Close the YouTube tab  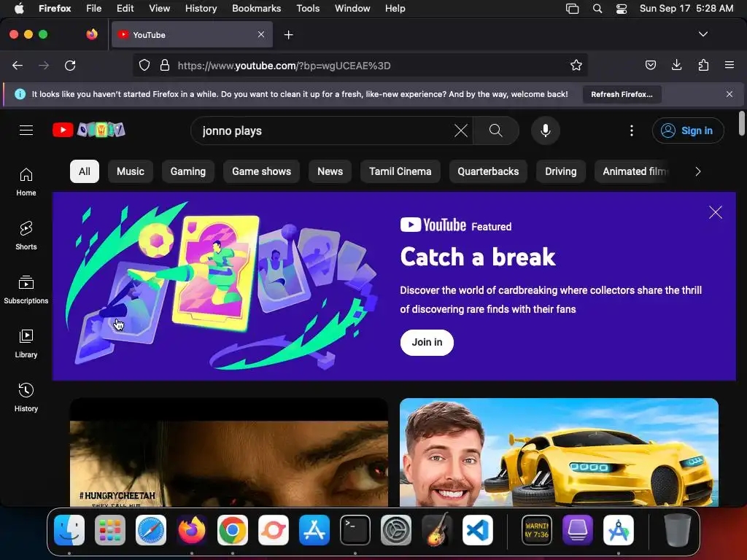tap(261, 34)
